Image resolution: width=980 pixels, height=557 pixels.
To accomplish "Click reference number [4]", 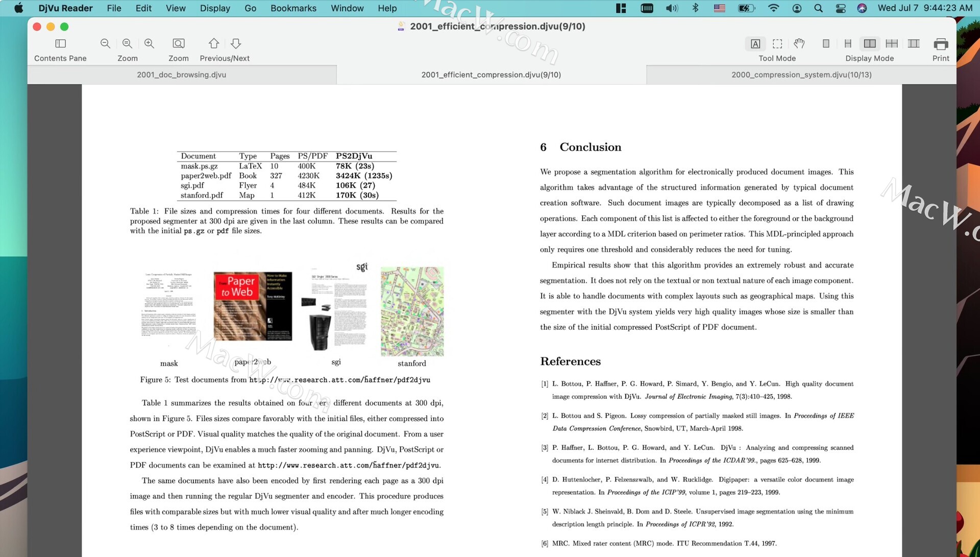I will coord(545,480).
